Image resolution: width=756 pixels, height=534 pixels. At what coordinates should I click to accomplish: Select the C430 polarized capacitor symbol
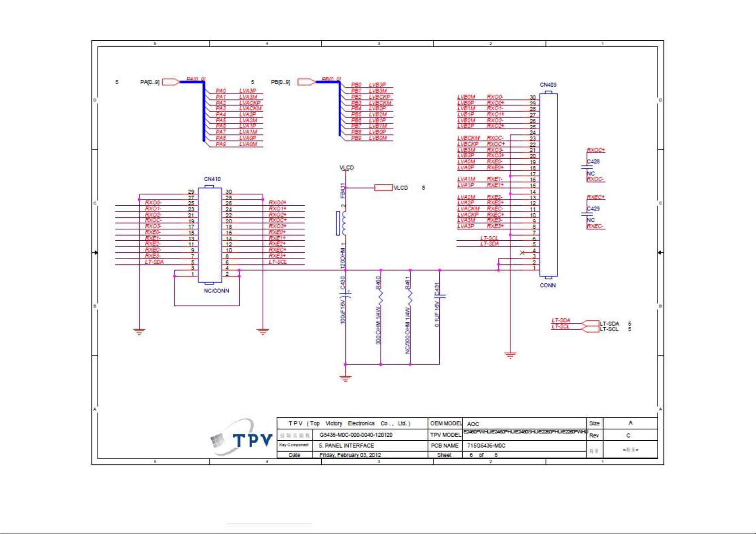[x=346, y=294]
